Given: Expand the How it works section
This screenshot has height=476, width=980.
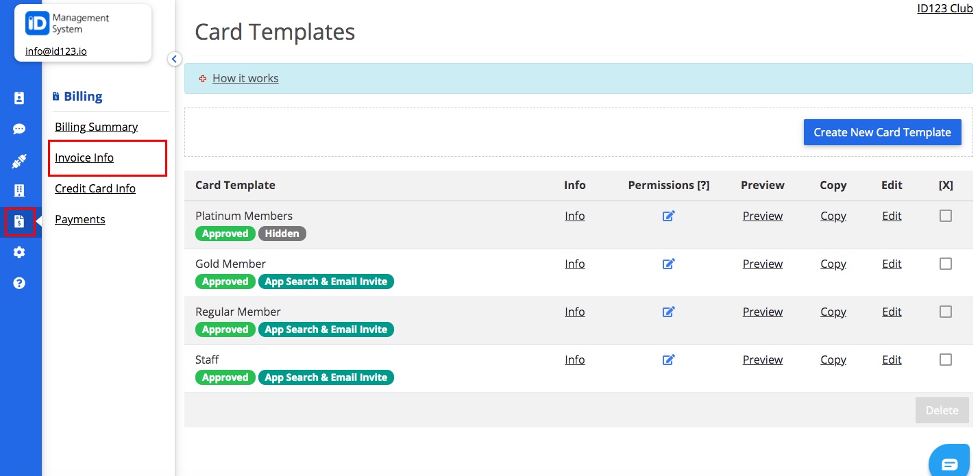Looking at the screenshot, I should pyautogui.click(x=245, y=78).
